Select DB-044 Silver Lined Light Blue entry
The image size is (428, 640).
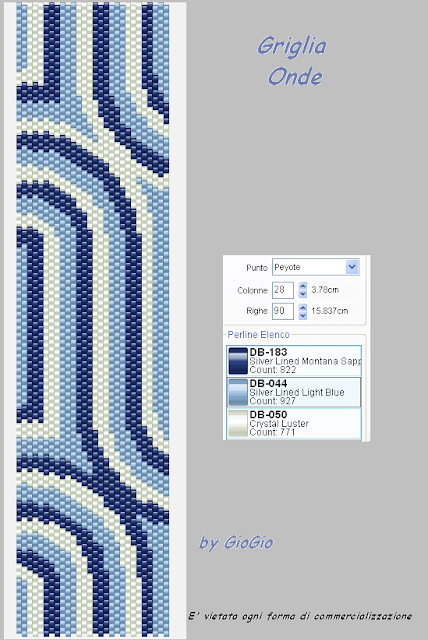click(x=294, y=392)
